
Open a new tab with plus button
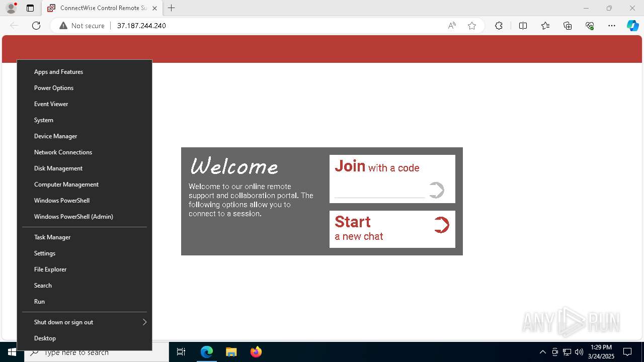click(x=172, y=8)
